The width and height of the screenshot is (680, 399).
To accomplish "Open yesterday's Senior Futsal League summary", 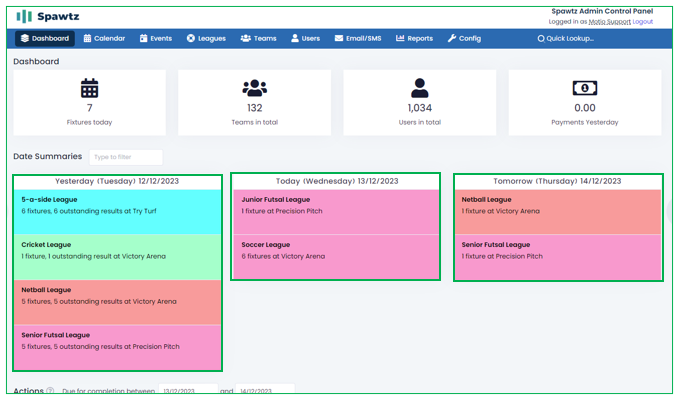I will pyautogui.click(x=117, y=347).
